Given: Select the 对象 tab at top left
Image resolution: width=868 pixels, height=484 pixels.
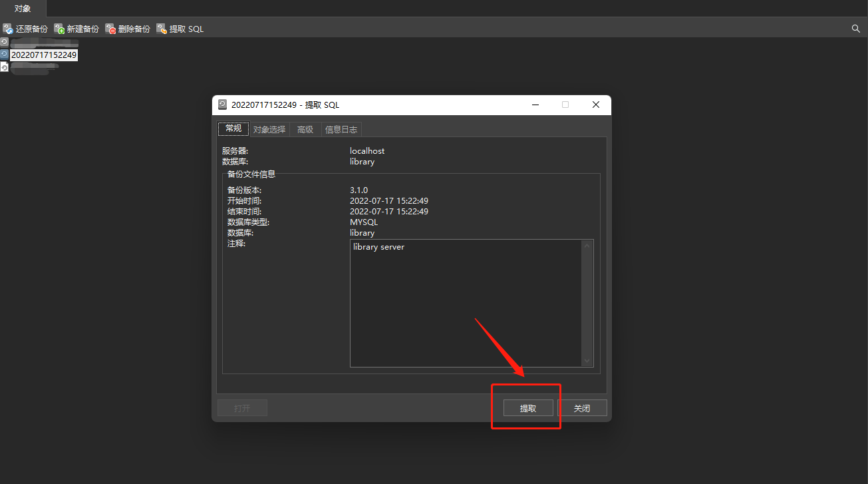Looking at the screenshot, I should point(23,9).
